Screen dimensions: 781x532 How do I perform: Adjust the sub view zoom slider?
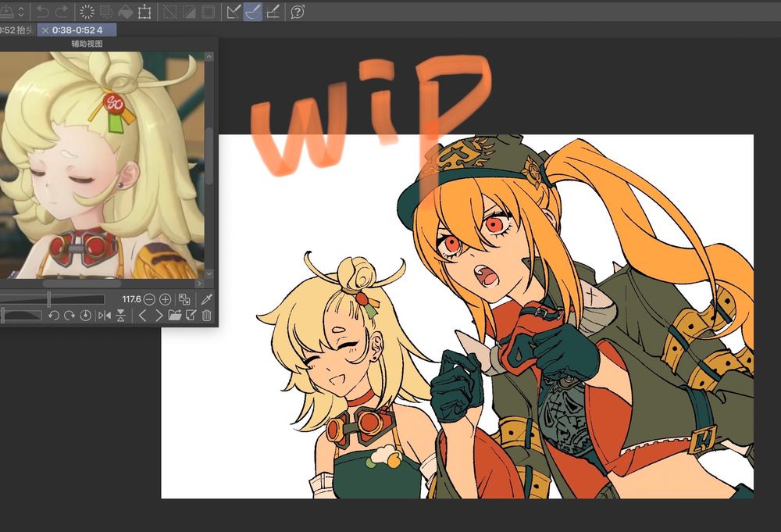(52, 299)
